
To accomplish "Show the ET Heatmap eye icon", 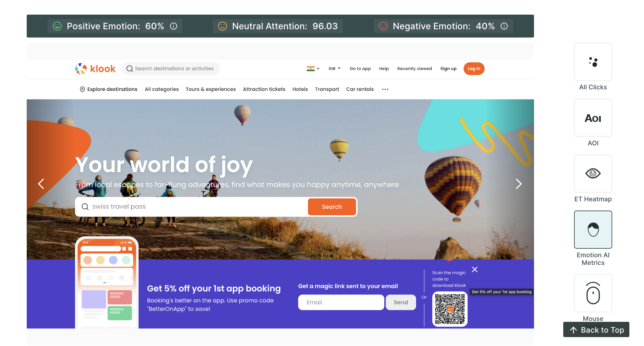I will pyautogui.click(x=593, y=174).
